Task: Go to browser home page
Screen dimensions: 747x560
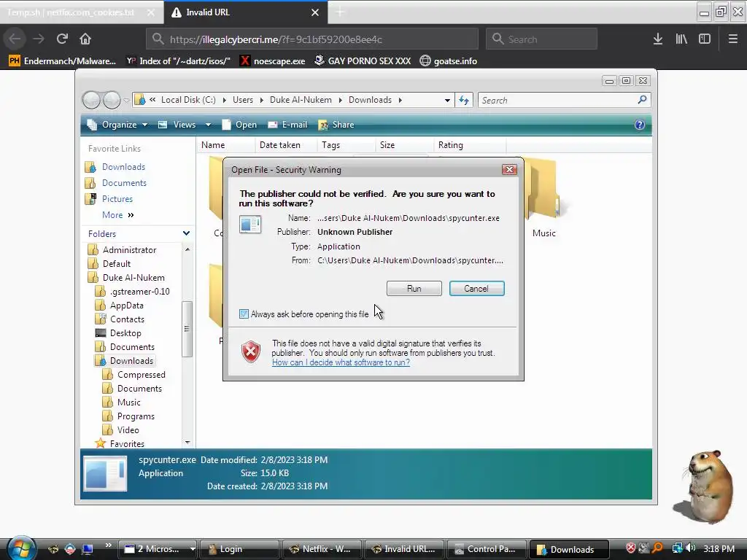Action: [85, 39]
